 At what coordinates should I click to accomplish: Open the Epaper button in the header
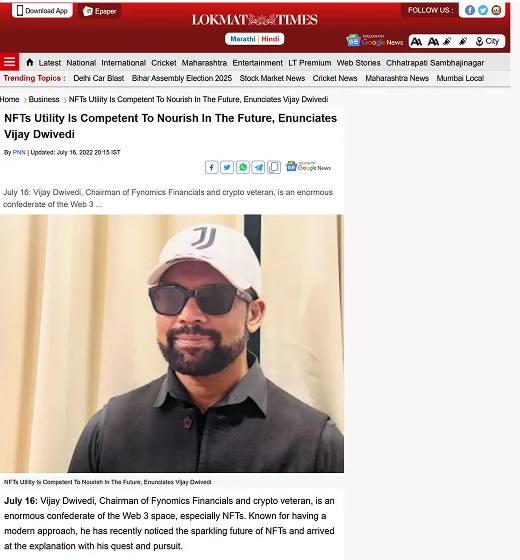point(100,11)
